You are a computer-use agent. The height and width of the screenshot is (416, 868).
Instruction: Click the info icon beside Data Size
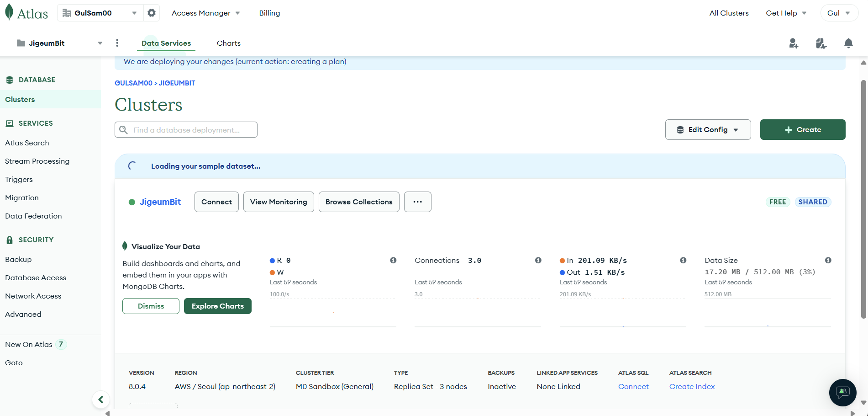pos(828,260)
